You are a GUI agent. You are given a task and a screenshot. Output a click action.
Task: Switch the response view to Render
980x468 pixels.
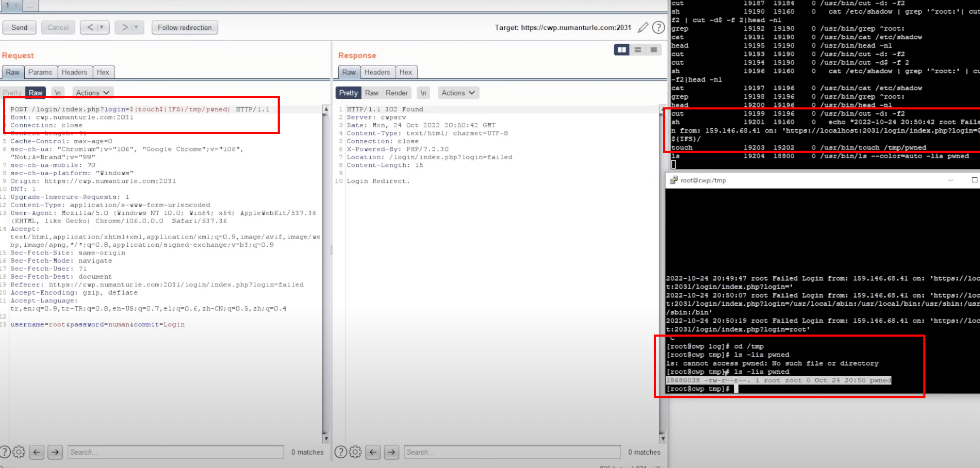396,93
